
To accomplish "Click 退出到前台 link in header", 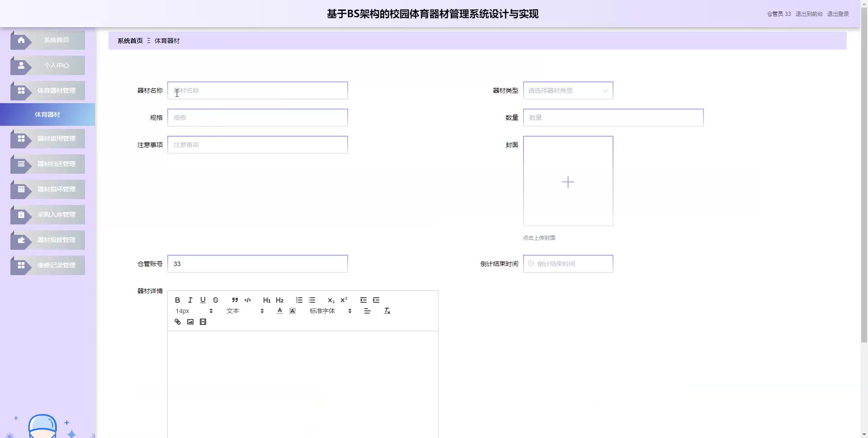I will point(809,14).
